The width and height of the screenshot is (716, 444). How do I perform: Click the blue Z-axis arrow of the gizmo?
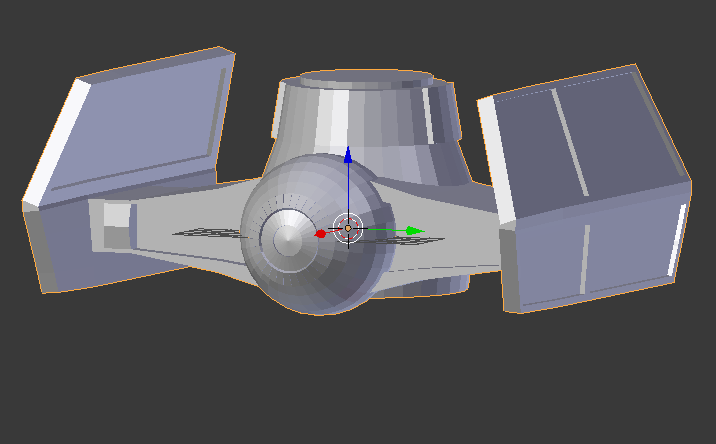(348, 155)
